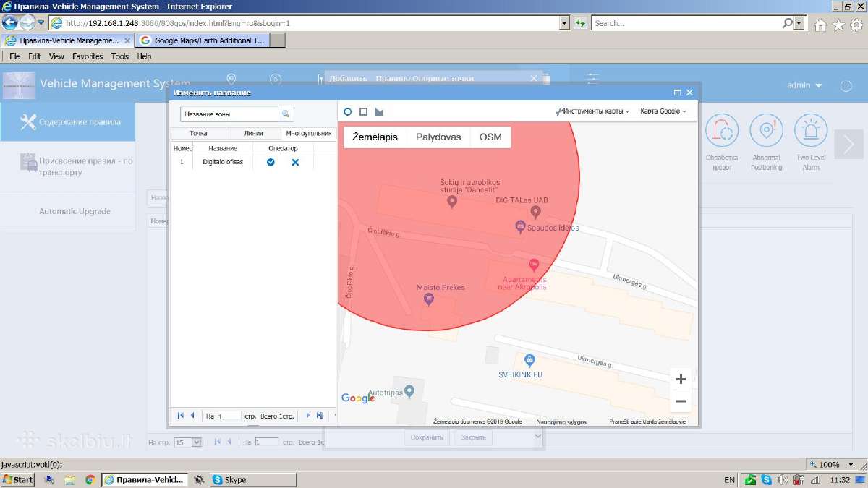Open the map tools dropdown
The height and width of the screenshot is (488, 868).
coord(592,111)
